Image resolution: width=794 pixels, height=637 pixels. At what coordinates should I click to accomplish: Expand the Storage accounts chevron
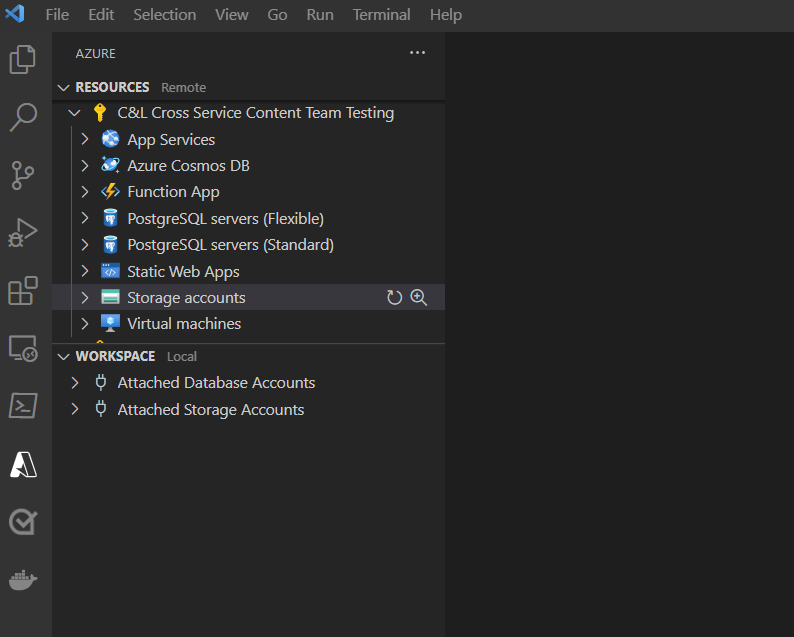[85, 297]
